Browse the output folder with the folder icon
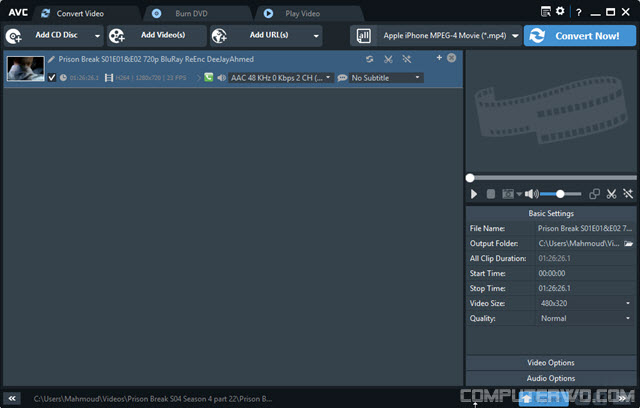 [x=628, y=244]
